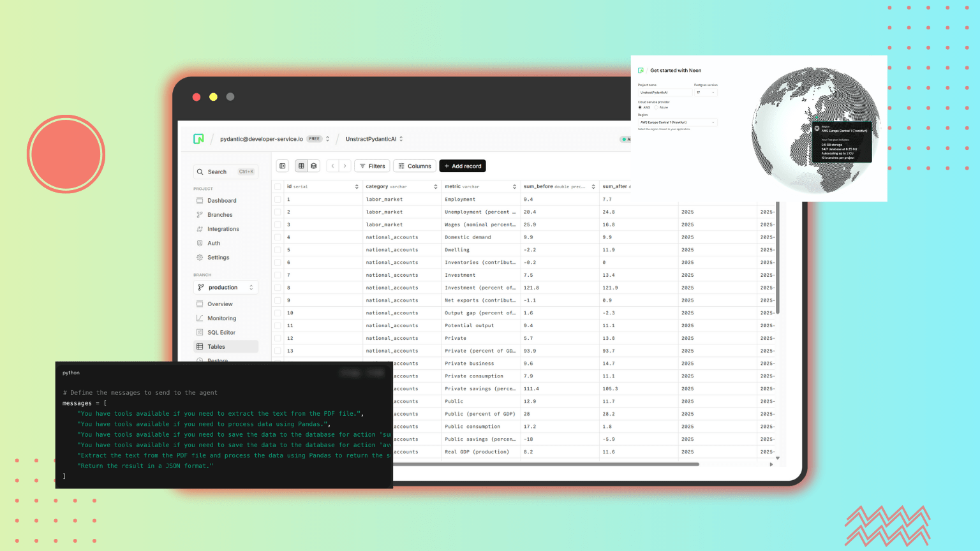The image size is (980, 551).
Task: Sort the category column
Action: 436,187
